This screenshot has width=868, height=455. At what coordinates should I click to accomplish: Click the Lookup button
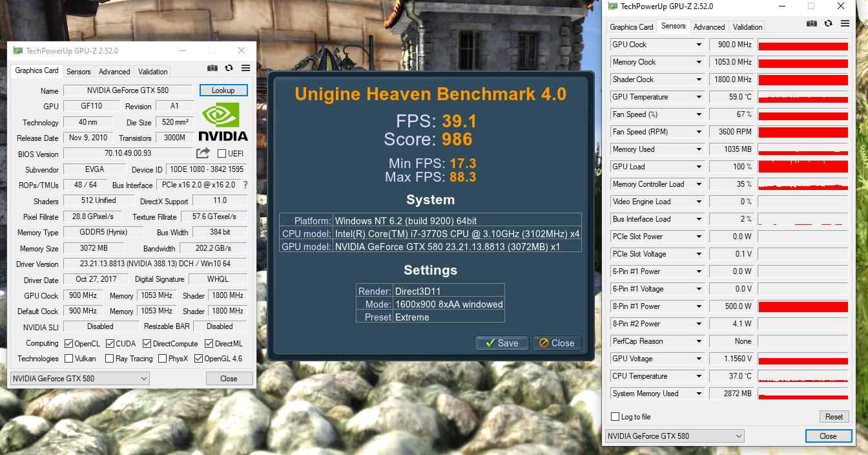pos(223,90)
